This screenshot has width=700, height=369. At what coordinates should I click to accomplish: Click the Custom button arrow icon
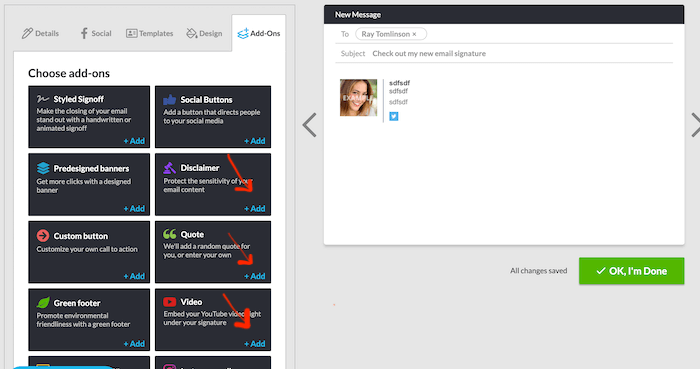pyautogui.click(x=43, y=236)
